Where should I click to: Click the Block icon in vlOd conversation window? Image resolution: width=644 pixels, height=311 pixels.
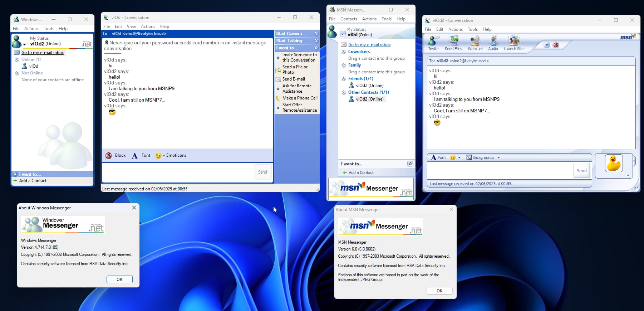coord(109,155)
